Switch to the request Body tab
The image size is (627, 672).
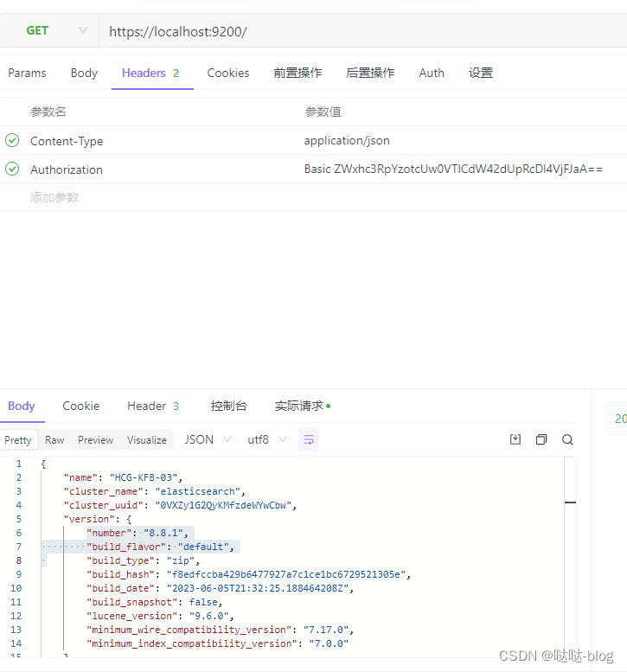[84, 73]
